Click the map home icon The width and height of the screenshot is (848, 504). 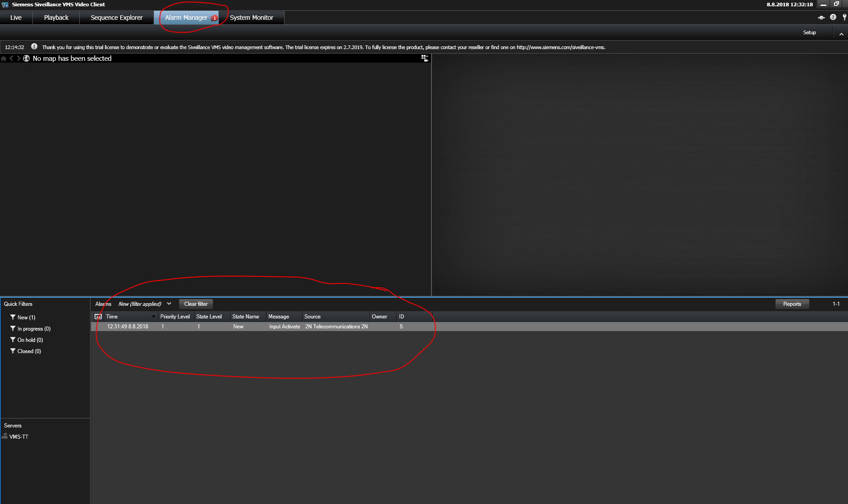tap(4, 59)
